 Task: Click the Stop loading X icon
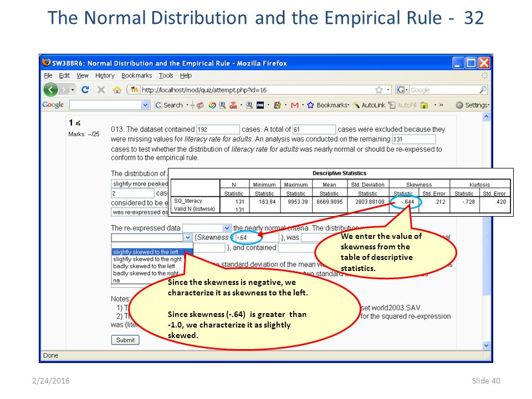pyautogui.click(x=101, y=90)
